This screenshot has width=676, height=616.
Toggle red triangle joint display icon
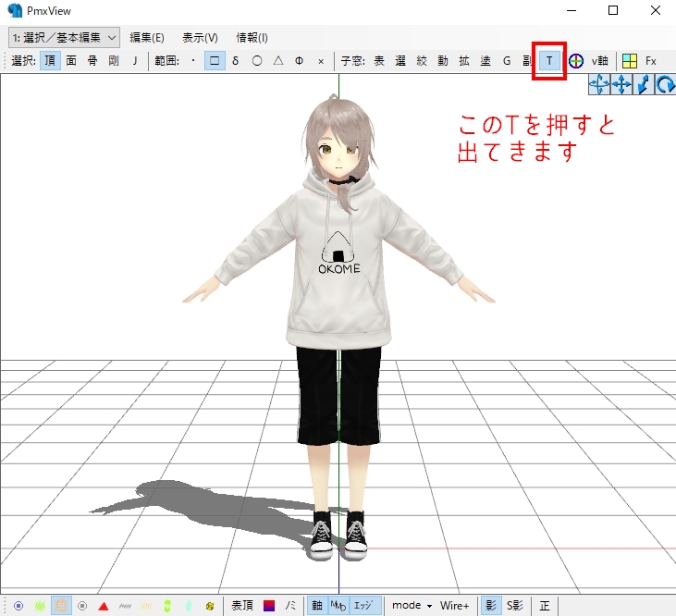(103, 606)
